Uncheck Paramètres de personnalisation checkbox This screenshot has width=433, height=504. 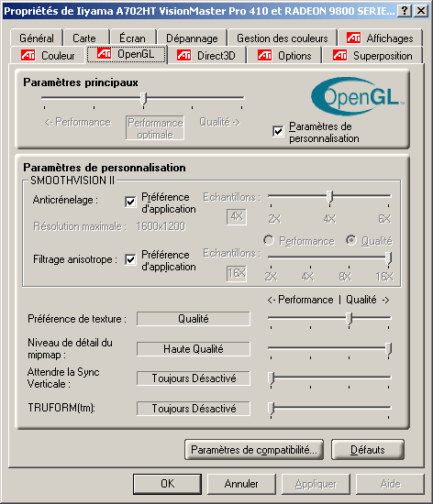(278, 131)
